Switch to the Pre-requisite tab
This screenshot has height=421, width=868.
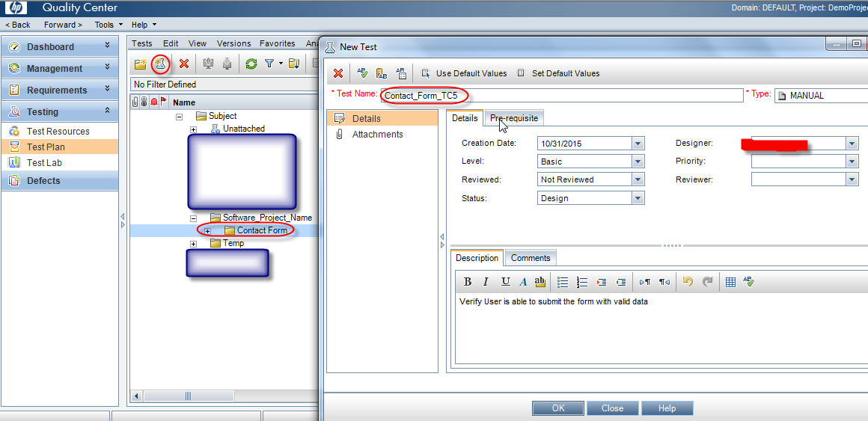tap(514, 118)
